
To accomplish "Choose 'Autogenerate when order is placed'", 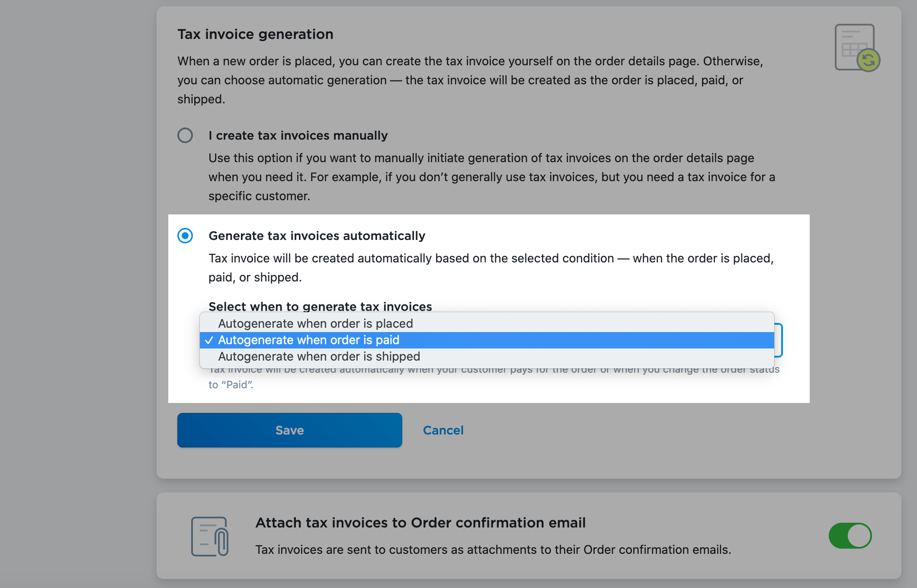I will pyautogui.click(x=316, y=323).
